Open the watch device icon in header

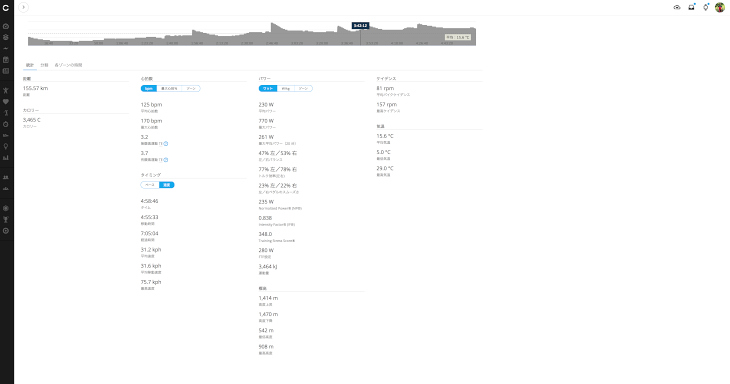click(x=706, y=7)
